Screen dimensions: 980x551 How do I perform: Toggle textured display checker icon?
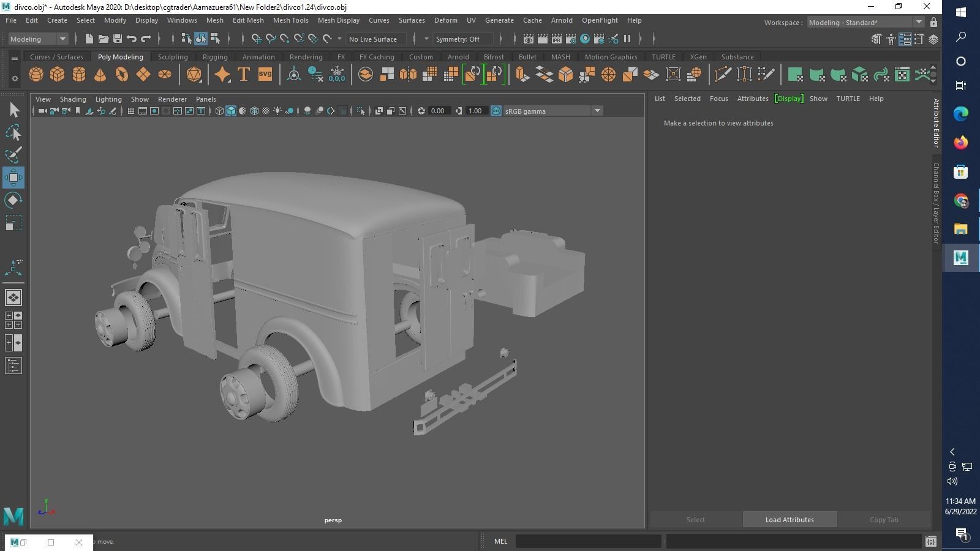point(266,111)
